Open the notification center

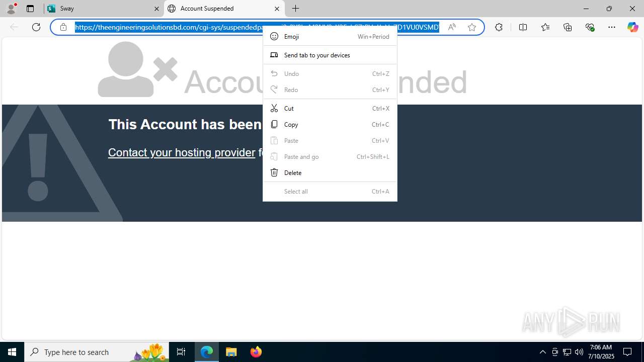[x=628, y=352]
